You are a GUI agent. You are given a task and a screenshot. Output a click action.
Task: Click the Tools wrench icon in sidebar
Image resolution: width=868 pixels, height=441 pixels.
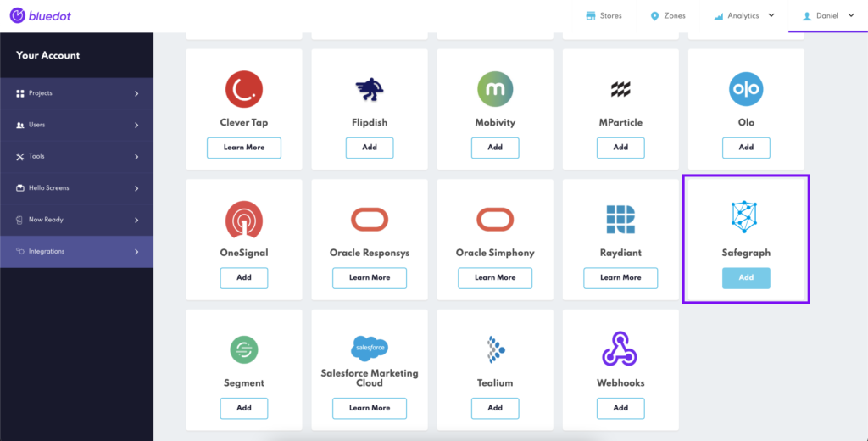coord(20,157)
